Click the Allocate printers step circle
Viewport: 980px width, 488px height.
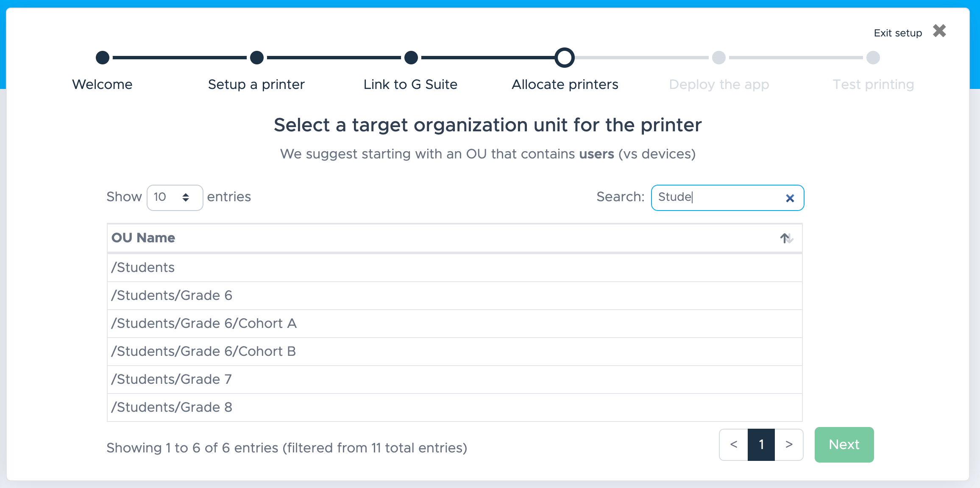click(565, 58)
